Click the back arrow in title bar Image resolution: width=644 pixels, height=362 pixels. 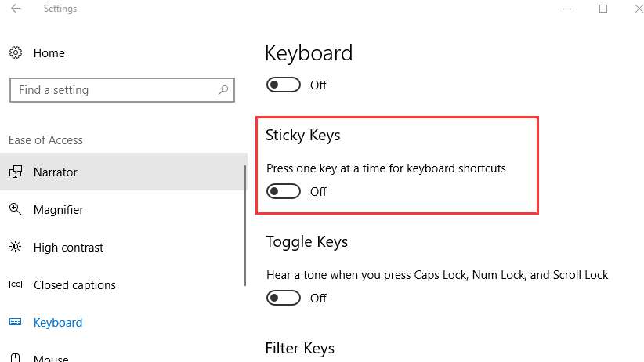(x=16, y=9)
